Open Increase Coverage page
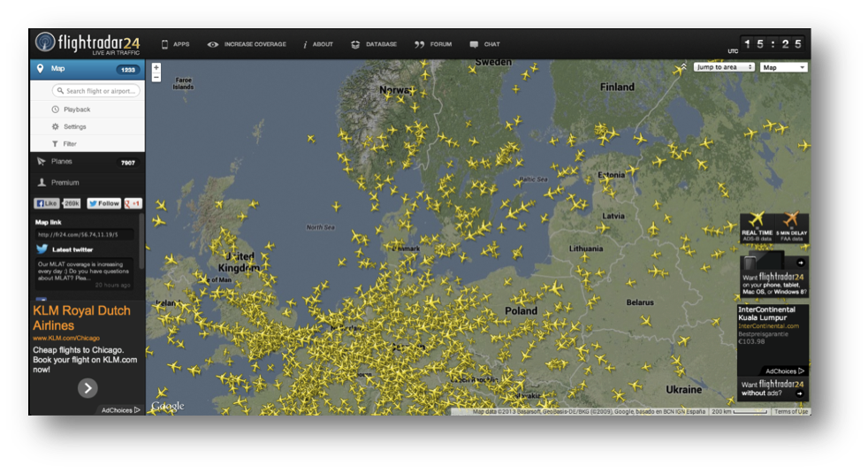Viewport: 868px width, 473px height. [x=255, y=44]
